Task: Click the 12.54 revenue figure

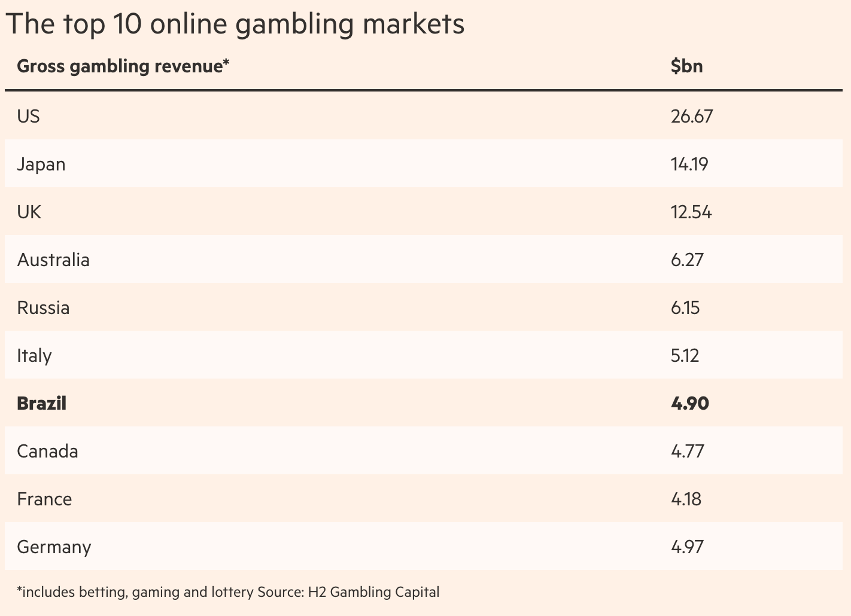Action: pos(691,212)
